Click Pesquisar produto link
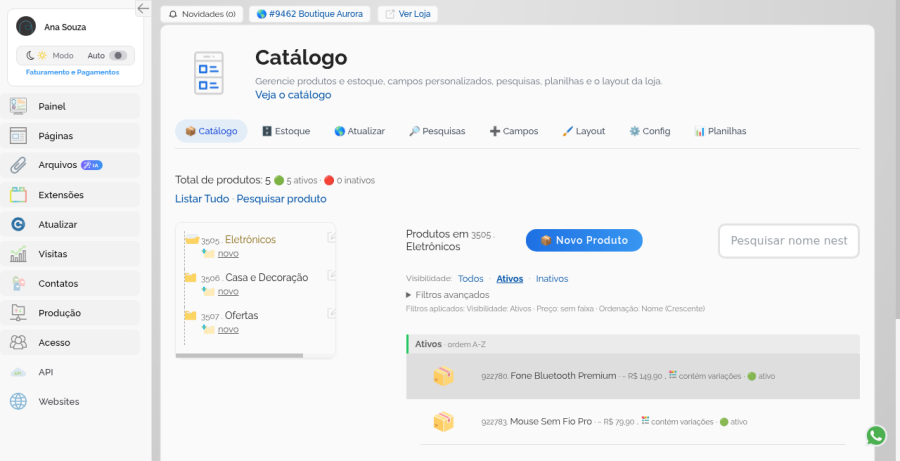Screen dimensions: 900x461 point(281,199)
